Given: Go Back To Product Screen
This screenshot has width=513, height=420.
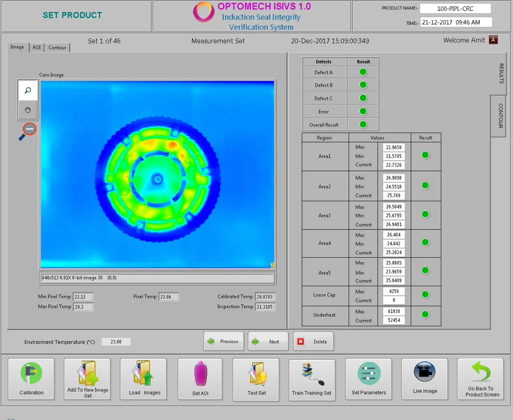Looking at the screenshot, I should point(480,379).
